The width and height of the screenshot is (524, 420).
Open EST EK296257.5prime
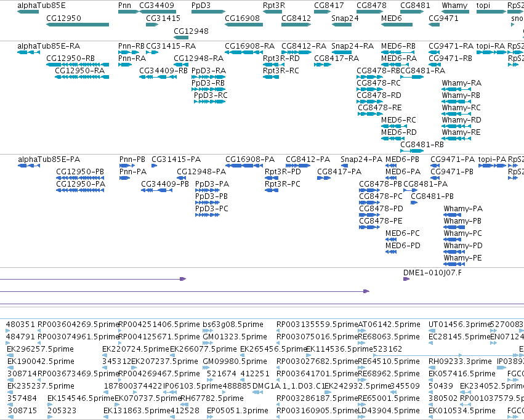40,349
